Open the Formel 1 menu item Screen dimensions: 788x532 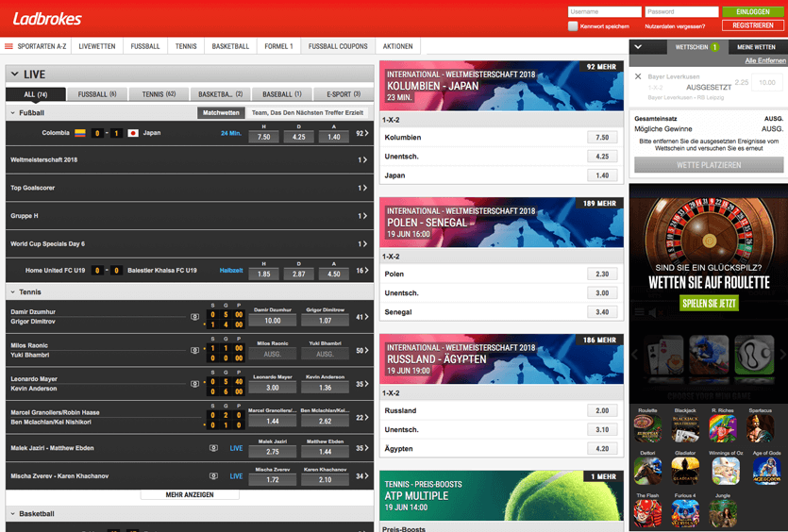[278, 46]
